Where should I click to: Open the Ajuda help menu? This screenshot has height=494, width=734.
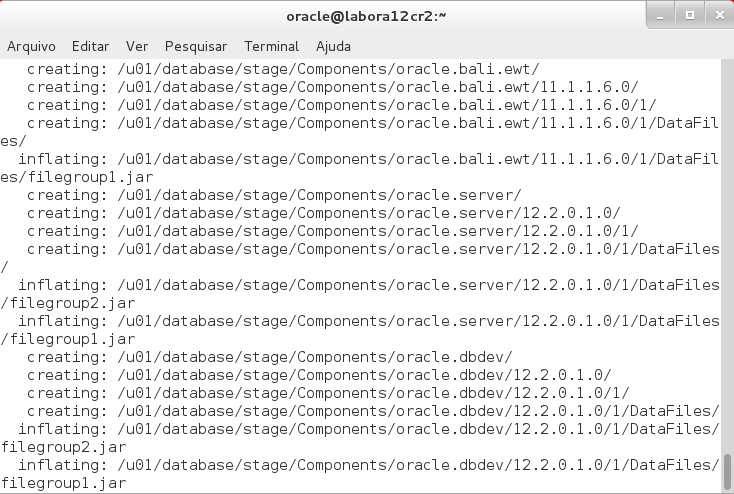tap(333, 46)
